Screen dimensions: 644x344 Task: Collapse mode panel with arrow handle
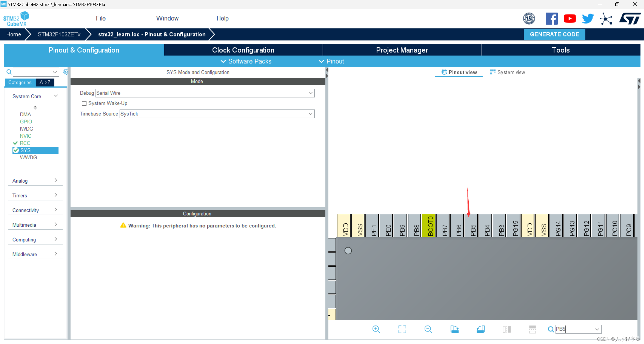tap(327, 73)
